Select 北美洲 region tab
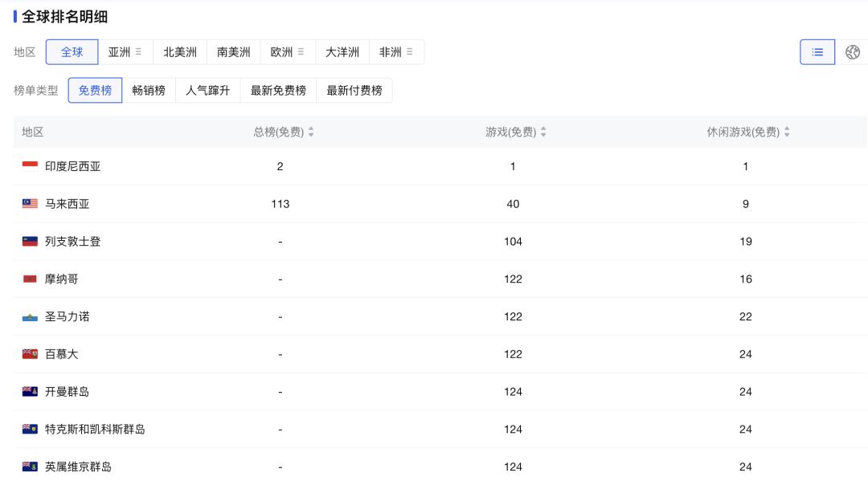The width and height of the screenshot is (868, 481). pos(180,52)
